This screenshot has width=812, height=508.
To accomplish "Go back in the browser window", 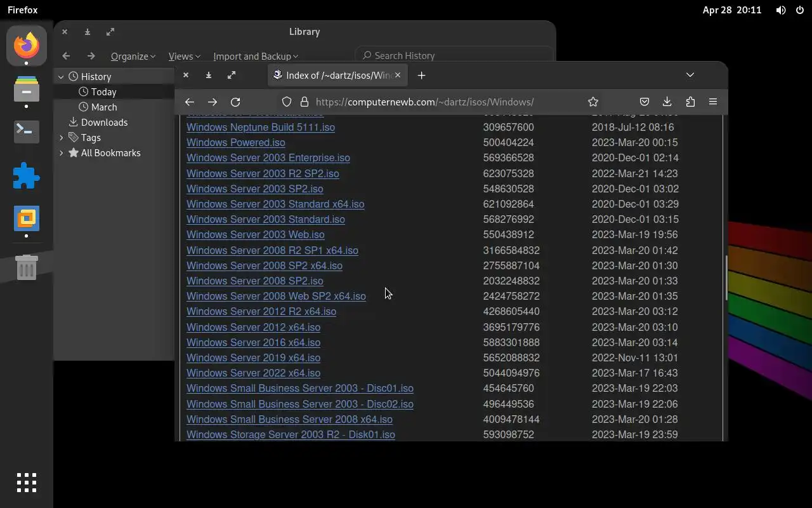I will pos(189,102).
